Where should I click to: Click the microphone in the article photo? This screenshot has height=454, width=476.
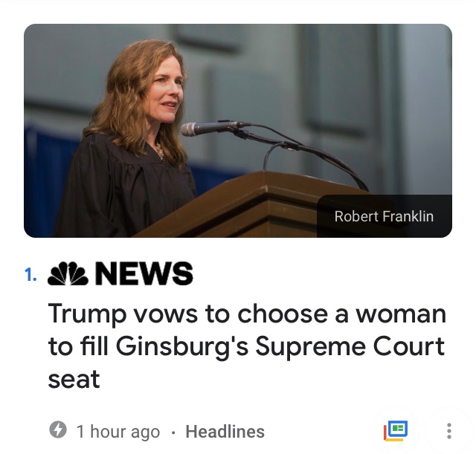click(212, 128)
